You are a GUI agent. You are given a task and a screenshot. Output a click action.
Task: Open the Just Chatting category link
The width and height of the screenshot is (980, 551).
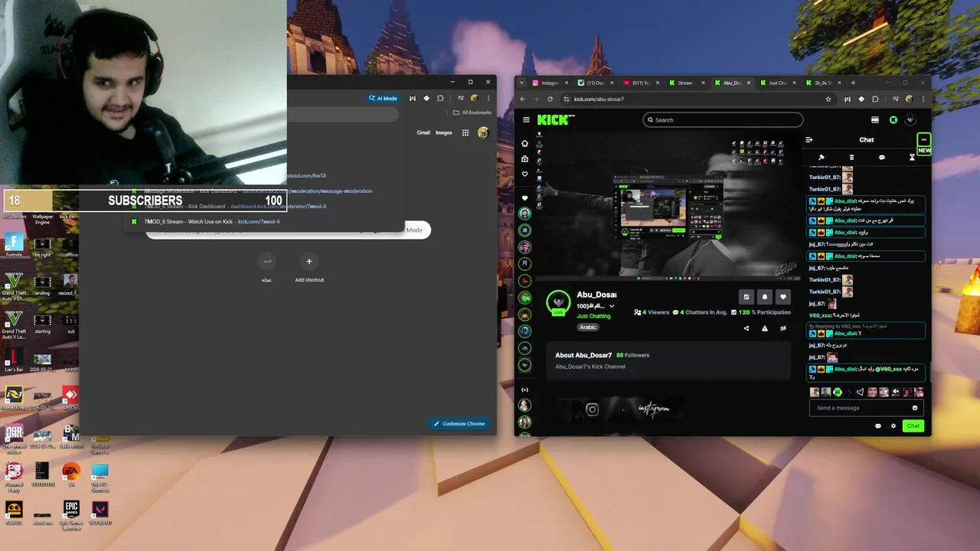click(x=593, y=316)
